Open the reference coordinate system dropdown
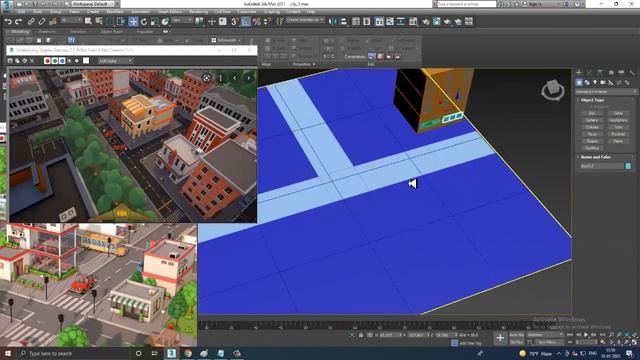Viewport: 640px width, 360px height. point(182,20)
